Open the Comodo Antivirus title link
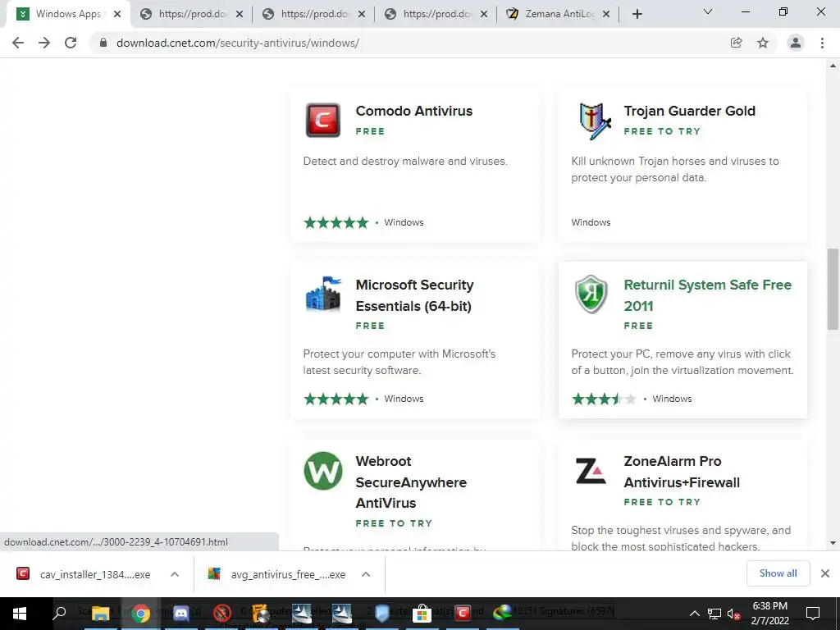Screen dimensions: 840x630 coord(414,111)
